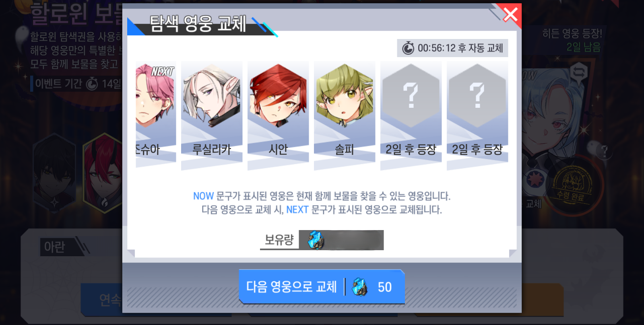The width and height of the screenshot is (644, 325).
Task: Click the event period clock icon
Action: click(92, 84)
